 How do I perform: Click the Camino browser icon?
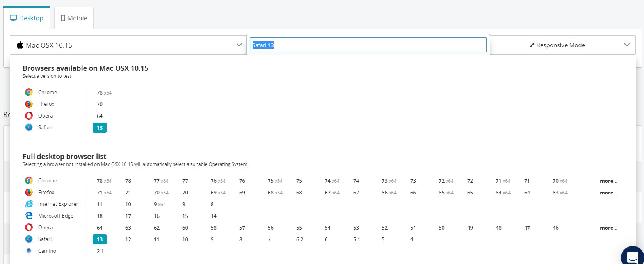29,251
